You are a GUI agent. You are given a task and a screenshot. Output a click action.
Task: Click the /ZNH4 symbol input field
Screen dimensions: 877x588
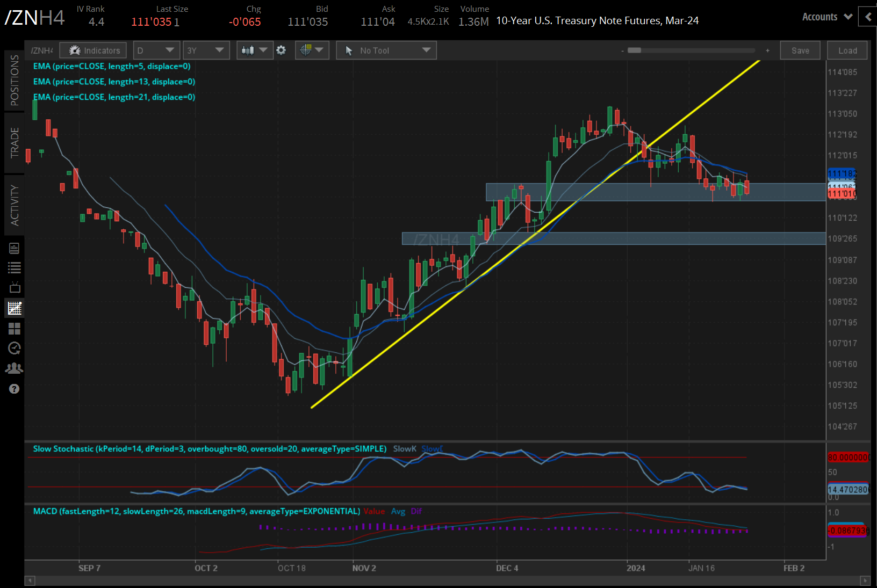(x=42, y=50)
